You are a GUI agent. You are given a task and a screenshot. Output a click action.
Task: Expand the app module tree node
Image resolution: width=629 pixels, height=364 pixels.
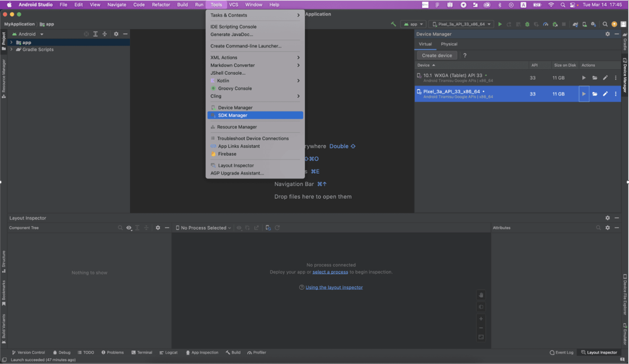[11, 42]
